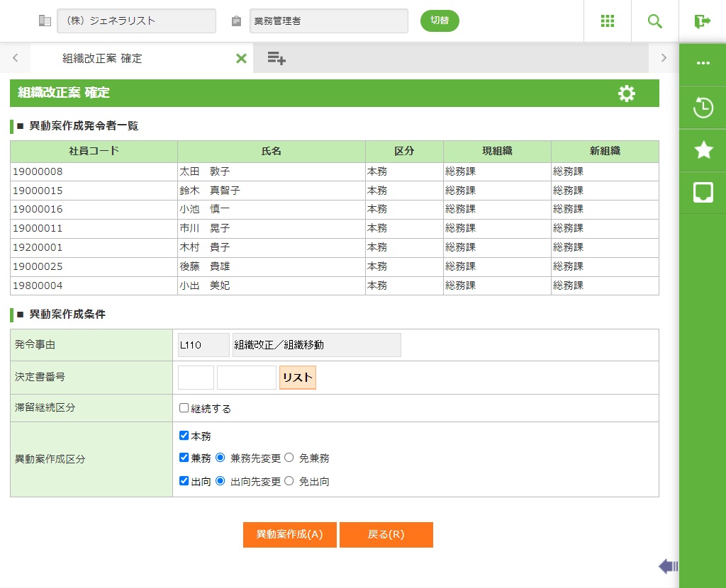Click the three-dots more icon in sidebar
This screenshot has width=726, height=588.
tap(703, 63)
